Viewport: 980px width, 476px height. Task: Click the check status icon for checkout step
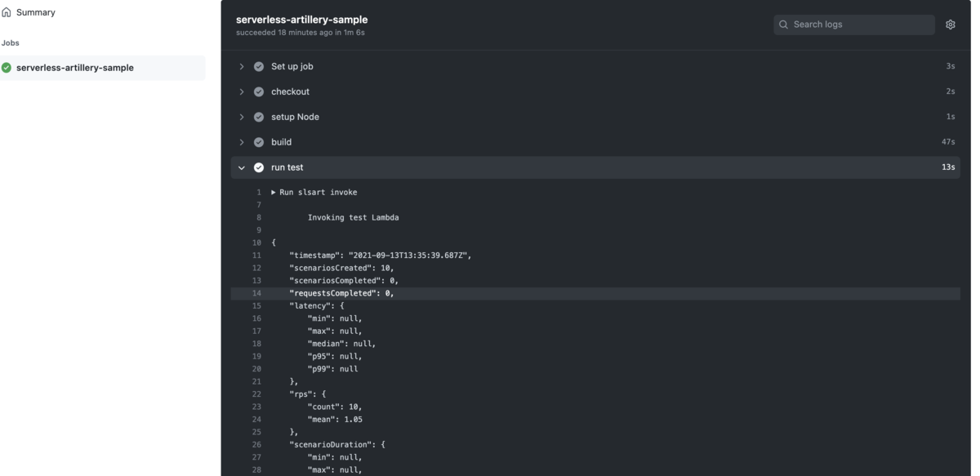(259, 91)
